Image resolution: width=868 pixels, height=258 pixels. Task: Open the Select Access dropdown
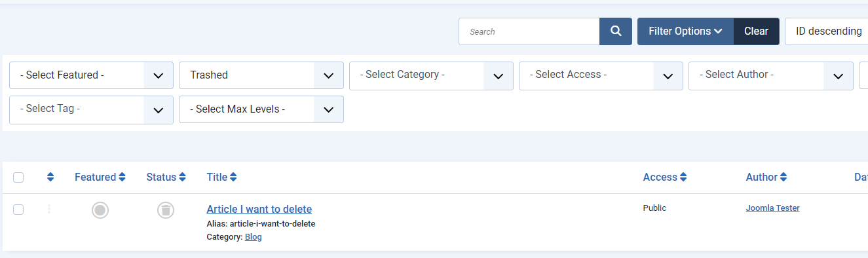click(601, 75)
